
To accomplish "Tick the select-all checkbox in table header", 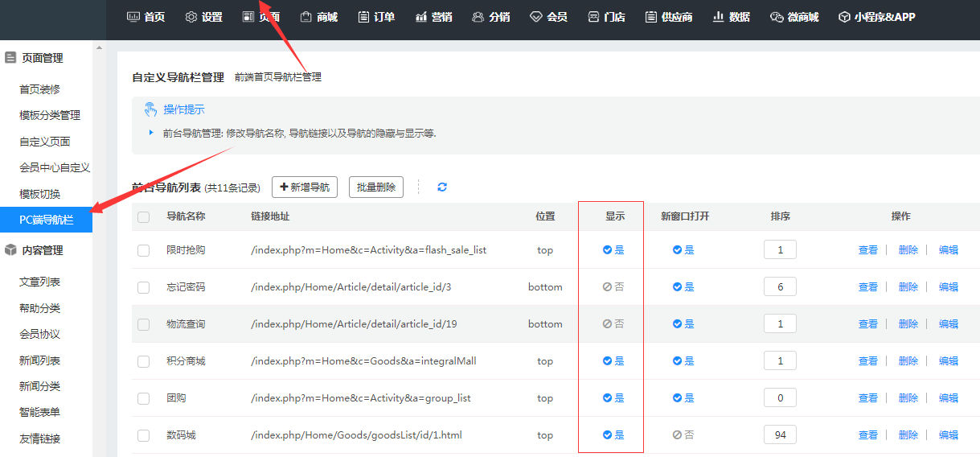I will click(144, 217).
